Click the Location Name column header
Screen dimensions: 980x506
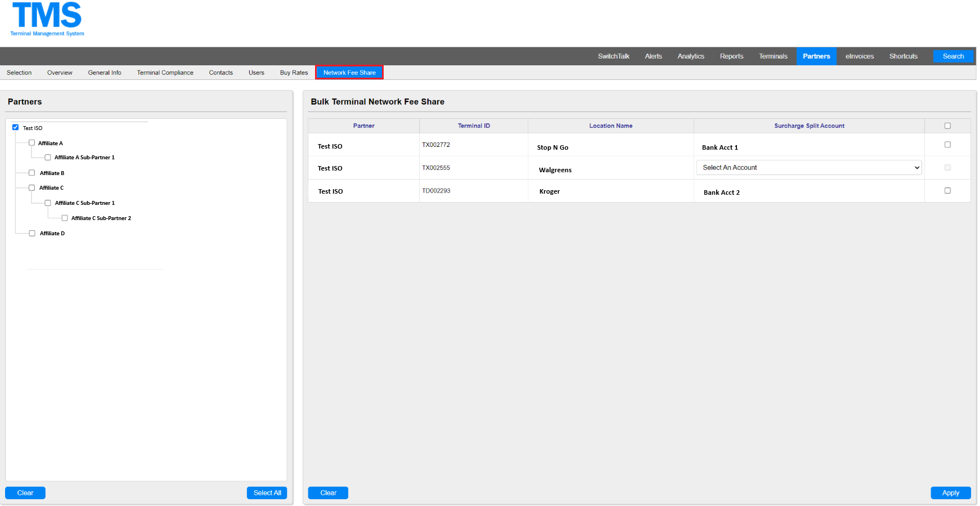[611, 126]
